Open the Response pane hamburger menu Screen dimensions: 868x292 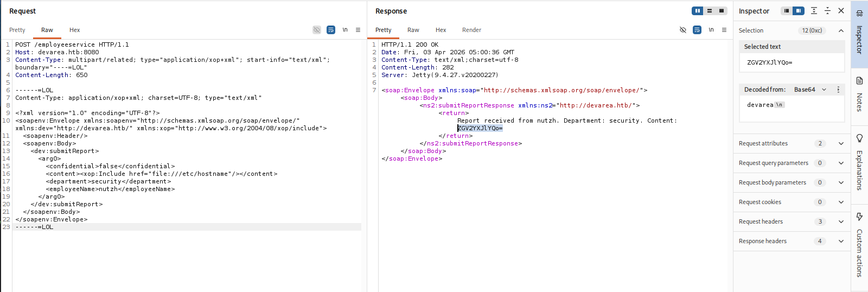[724, 30]
